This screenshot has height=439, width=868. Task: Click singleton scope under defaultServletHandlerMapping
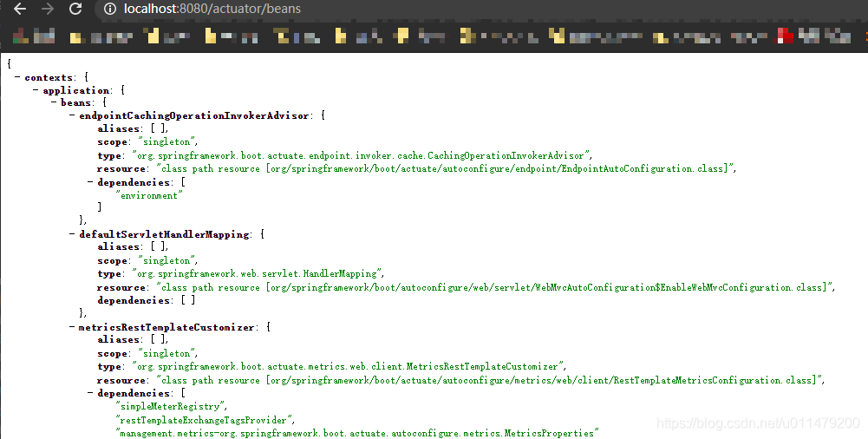click(x=166, y=261)
